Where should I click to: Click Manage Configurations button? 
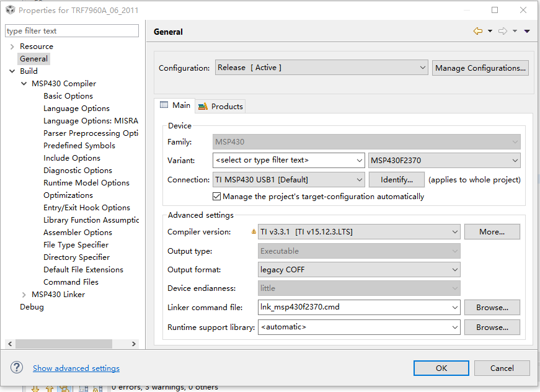tap(479, 68)
